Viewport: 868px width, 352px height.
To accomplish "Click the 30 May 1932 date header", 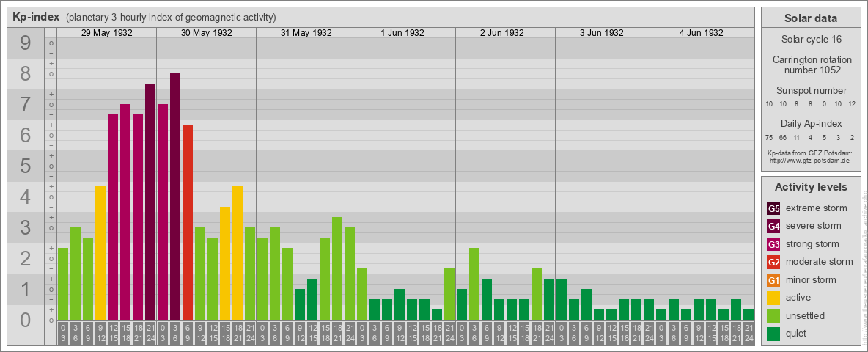I will tap(207, 33).
